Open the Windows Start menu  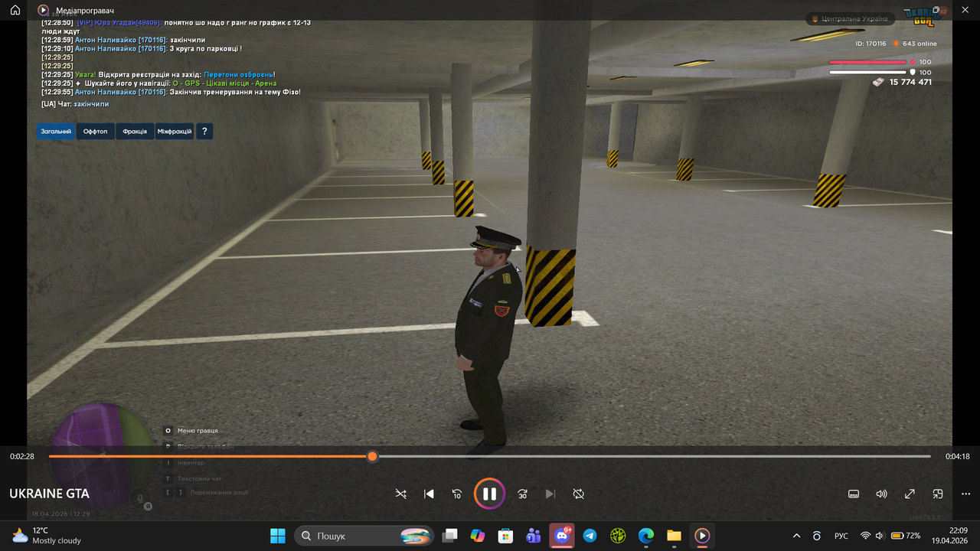pyautogui.click(x=278, y=536)
